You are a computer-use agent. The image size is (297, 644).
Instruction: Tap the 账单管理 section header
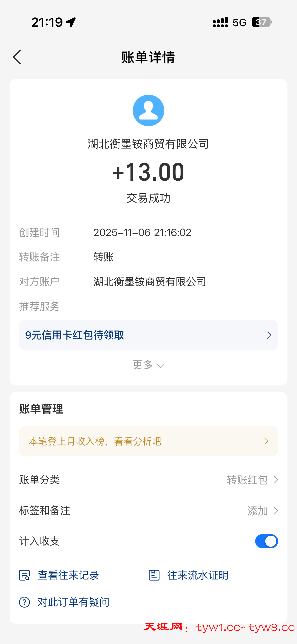pyautogui.click(x=41, y=409)
